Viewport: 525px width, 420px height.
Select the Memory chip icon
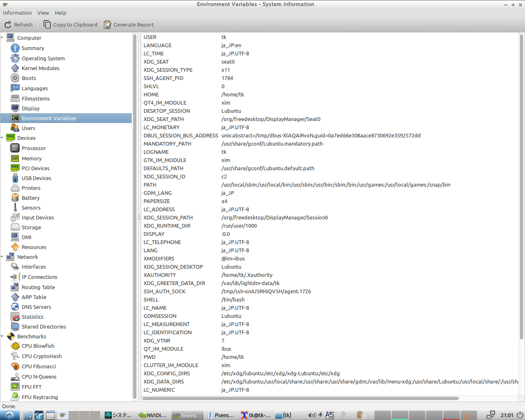[x=15, y=158]
